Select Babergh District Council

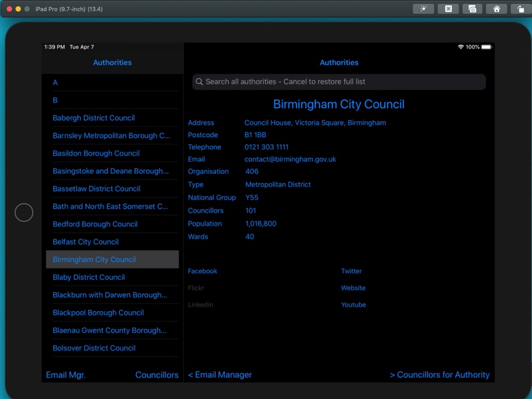click(x=112, y=118)
